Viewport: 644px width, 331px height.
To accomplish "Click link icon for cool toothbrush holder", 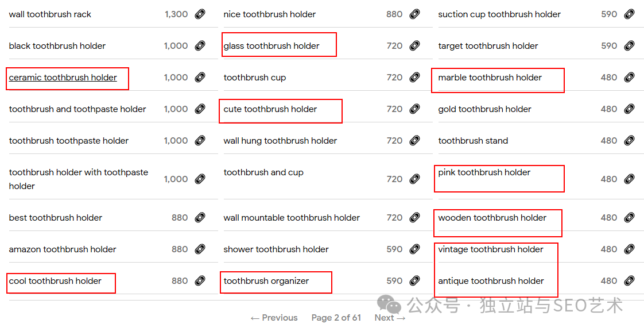I will [x=200, y=281].
